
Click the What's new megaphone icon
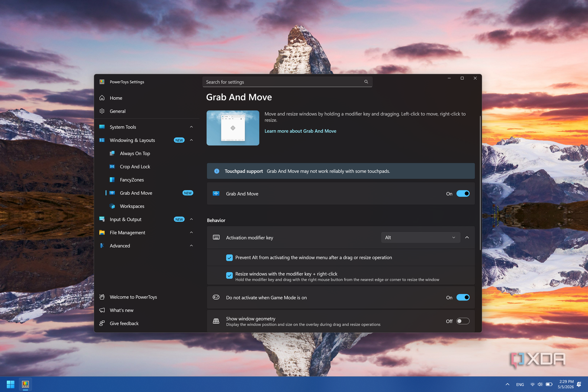[102, 310]
